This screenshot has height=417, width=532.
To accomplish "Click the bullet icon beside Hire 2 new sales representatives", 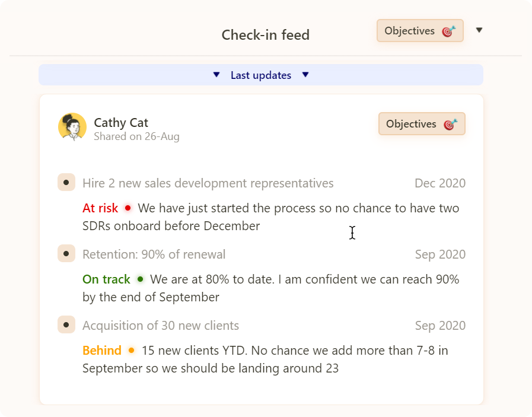I will click(66, 183).
